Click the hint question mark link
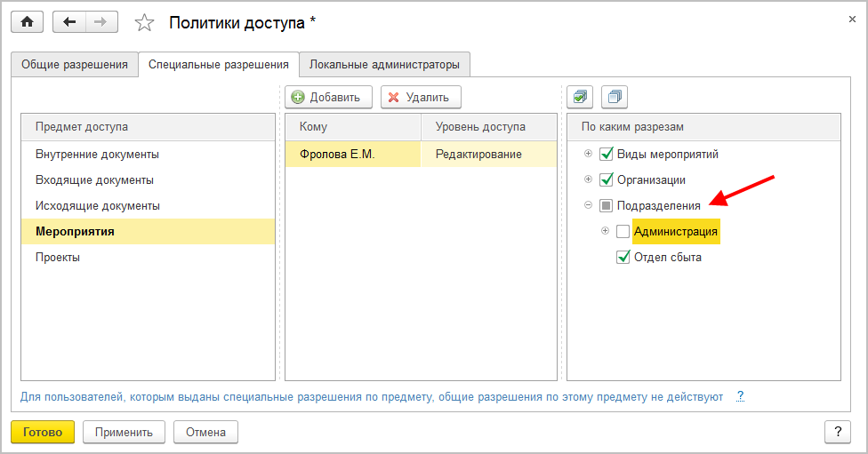This screenshot has height=454, width=868. click(x=740, y=396)
